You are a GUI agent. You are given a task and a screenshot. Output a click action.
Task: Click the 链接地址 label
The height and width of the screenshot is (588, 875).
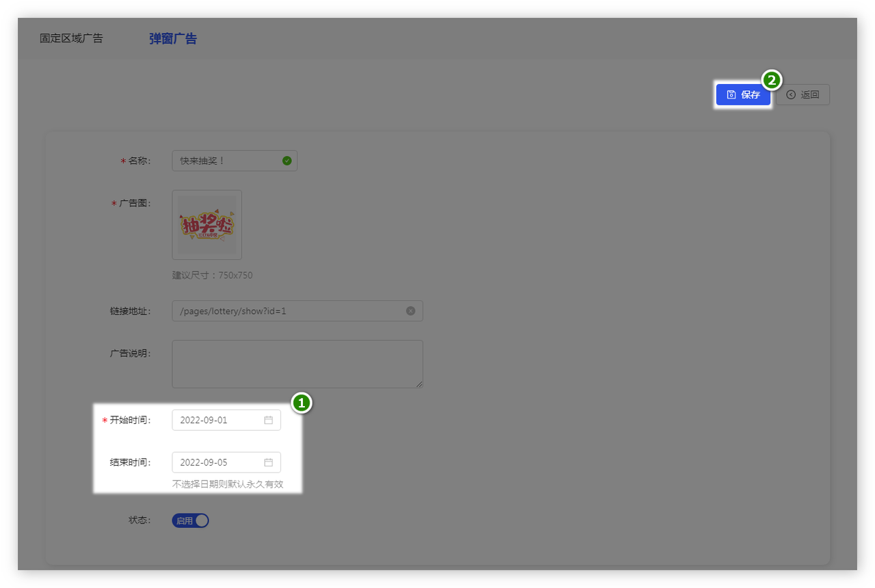[130, 310]
